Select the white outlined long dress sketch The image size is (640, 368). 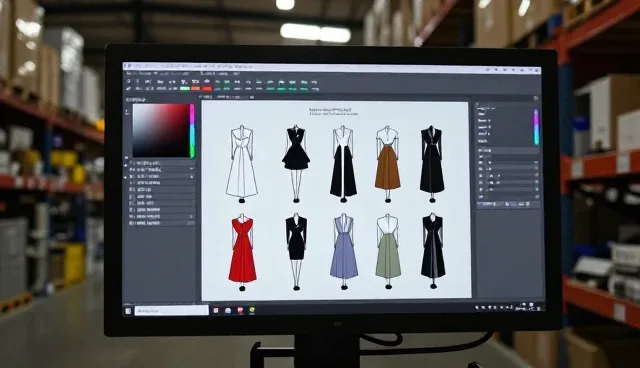pyautogui.click(x=242, y=164)
